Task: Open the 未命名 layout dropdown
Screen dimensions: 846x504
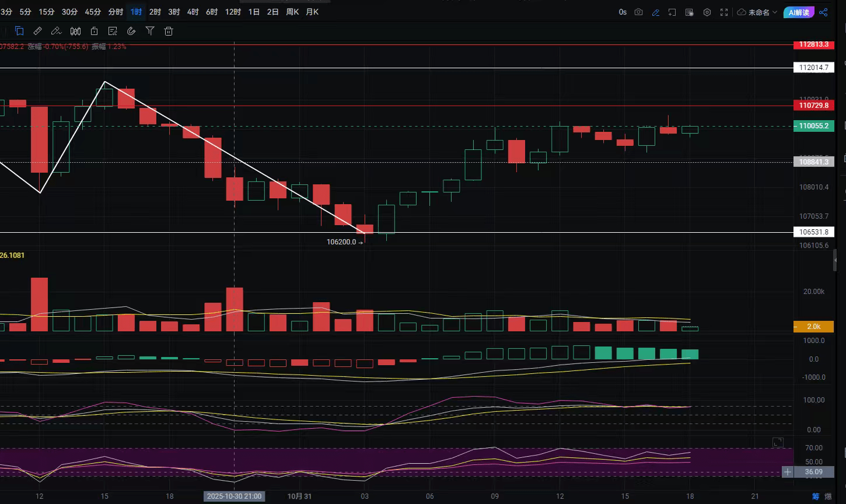Action: [x=757, y=12]
